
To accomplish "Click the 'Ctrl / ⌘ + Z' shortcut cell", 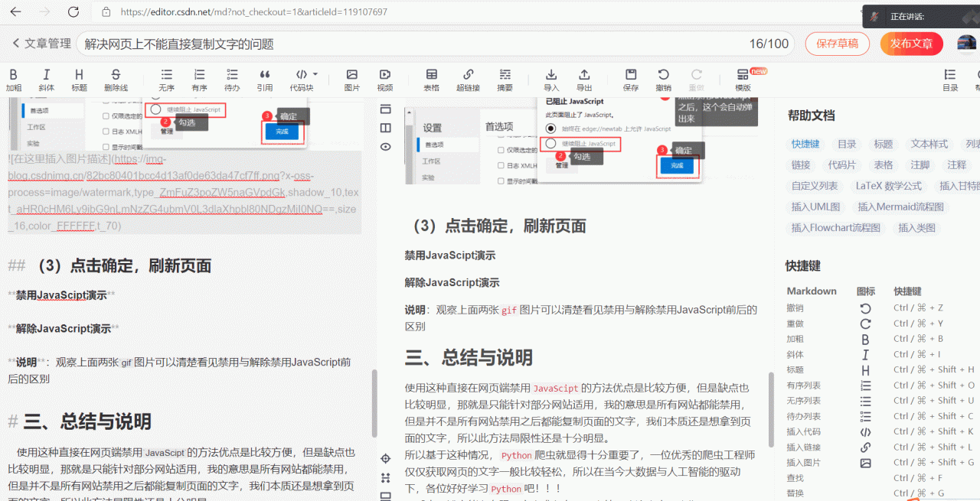I will point(918,307).
